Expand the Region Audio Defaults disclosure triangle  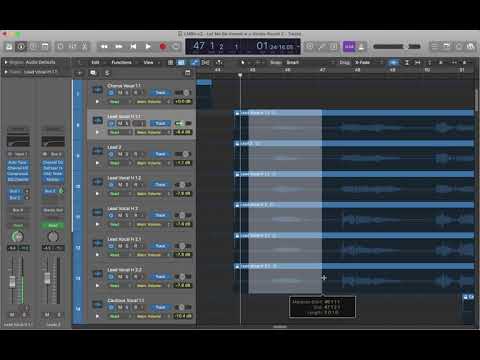click(6, 62)
